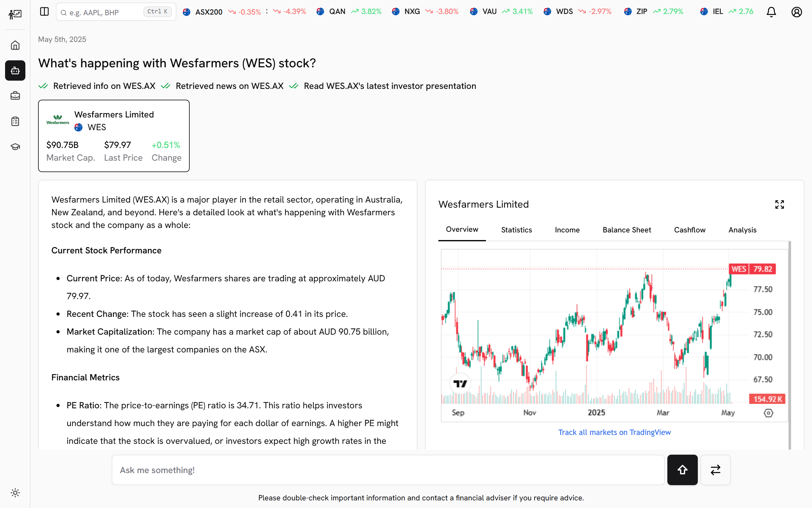Click the $90.75B Market Cap value
This screenshot has width=812, height=508.
tap(62, 145)
